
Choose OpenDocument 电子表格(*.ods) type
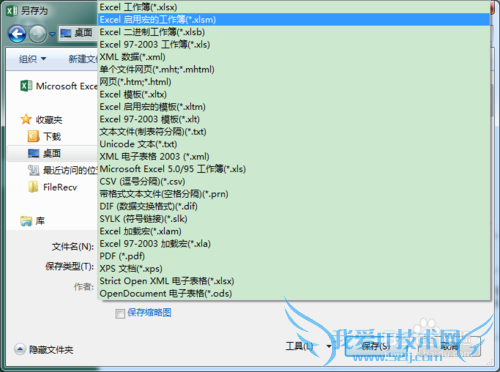pyautogui.click(x=294, y=293)
